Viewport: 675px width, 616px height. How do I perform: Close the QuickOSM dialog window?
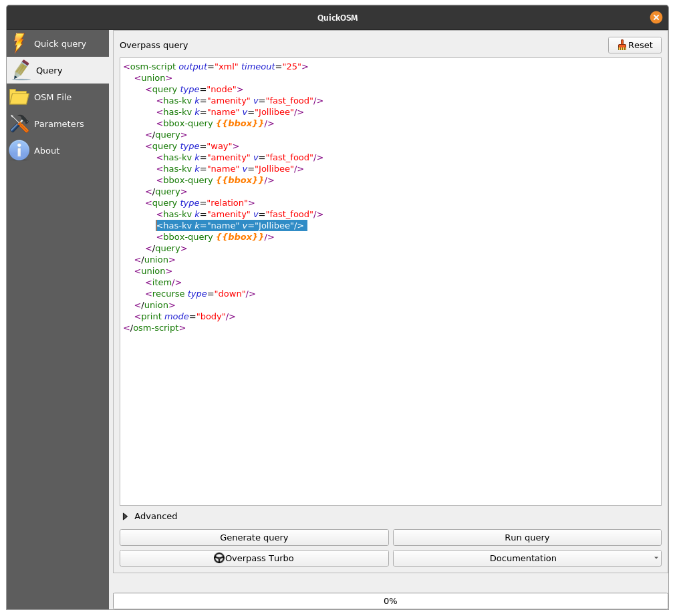click(656, 17)
